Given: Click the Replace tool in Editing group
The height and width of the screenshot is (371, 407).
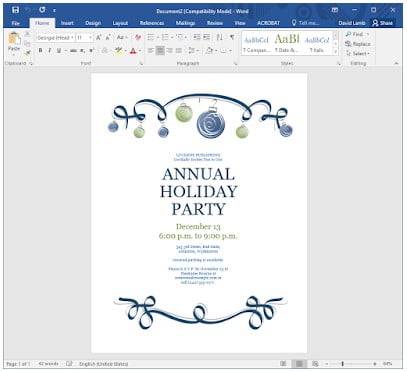Looking at the screenshot, I should 358,44.
